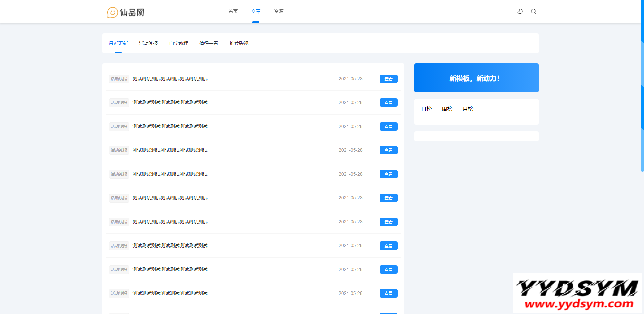Click the YYDSYM watermark image

(x=577, y=293)
